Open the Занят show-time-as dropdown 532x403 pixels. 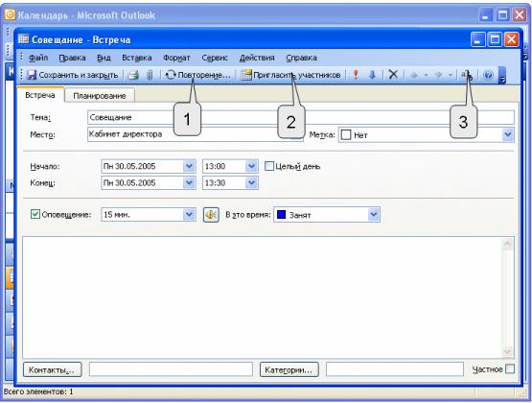pos(373,215)
